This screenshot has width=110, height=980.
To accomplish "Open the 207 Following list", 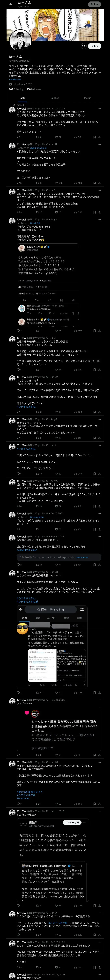I will tap(16, 89).
